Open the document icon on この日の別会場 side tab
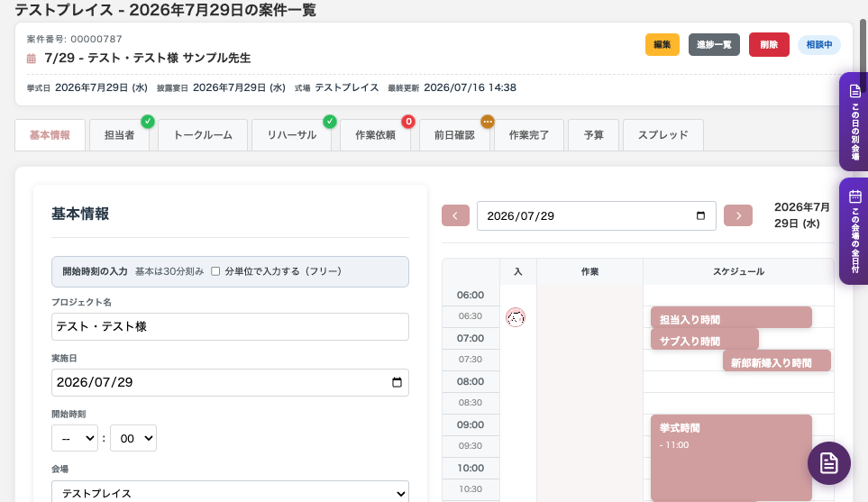 click(x=855, y=91)
